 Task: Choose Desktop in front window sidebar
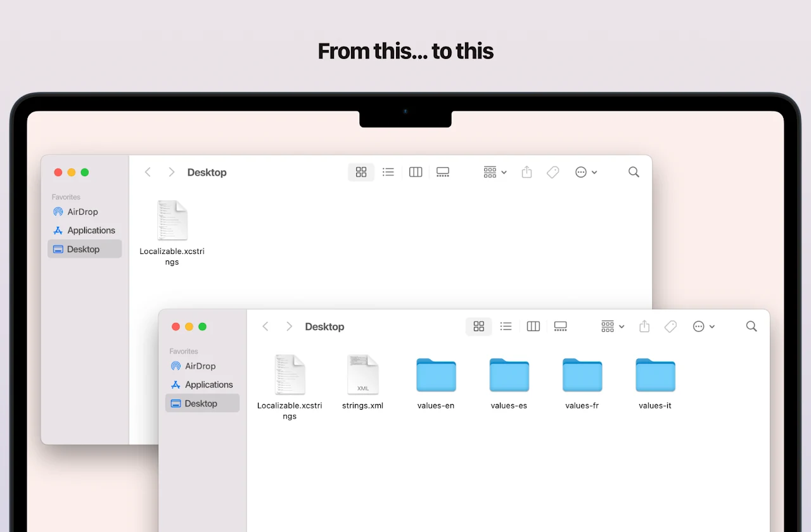coord(203,403)
